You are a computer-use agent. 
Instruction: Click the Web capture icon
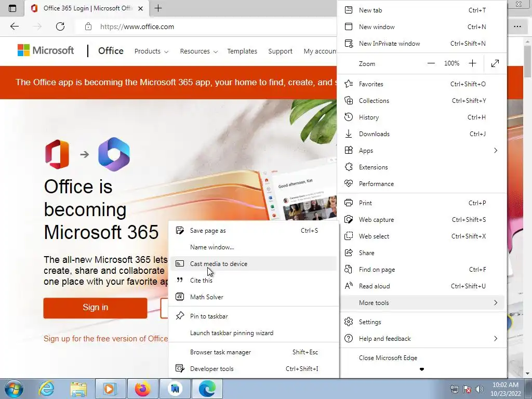[349, 220]
